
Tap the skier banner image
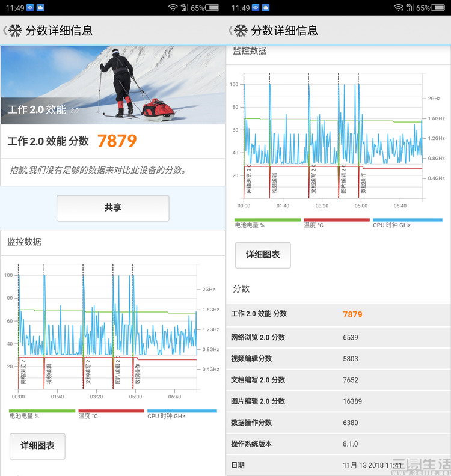[112, 85]
